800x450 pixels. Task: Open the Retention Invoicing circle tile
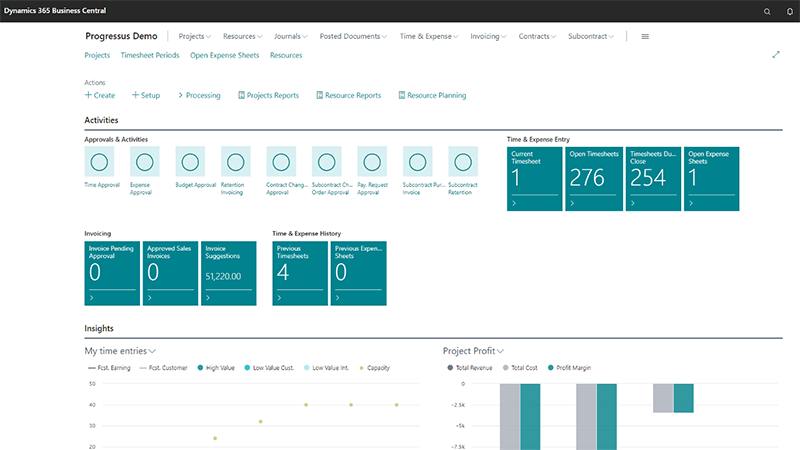point(236,162)
